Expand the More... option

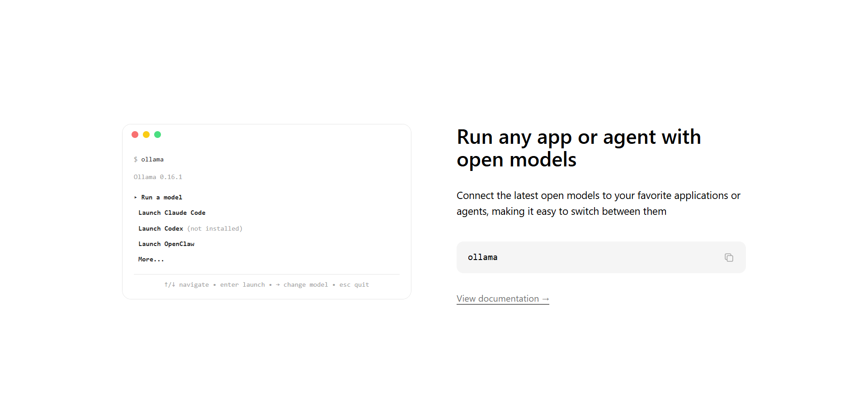coord(151,260)
